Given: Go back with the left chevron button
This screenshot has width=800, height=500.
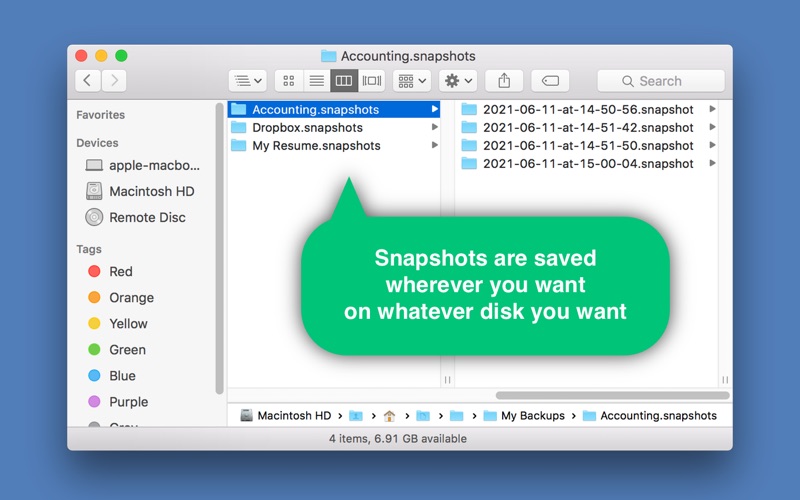Looking at the screenshot, I should coord(88,81).
